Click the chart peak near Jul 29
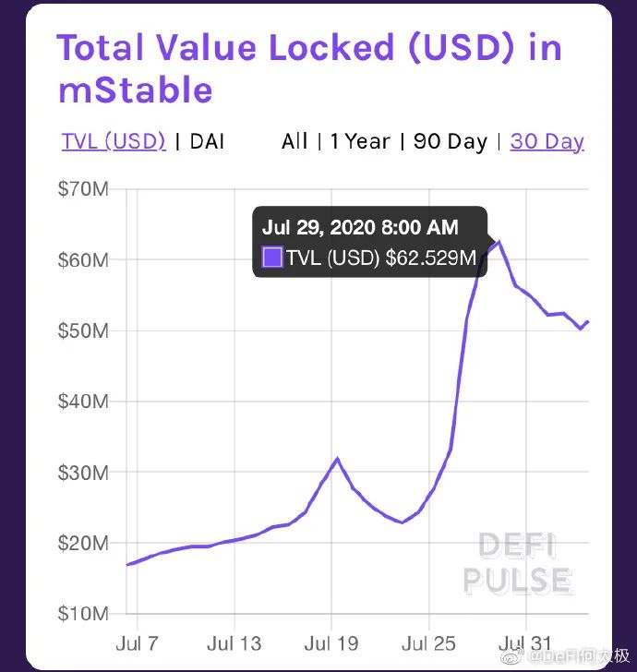The width and height of the screenshot is (637, 672). coord(499,242)
